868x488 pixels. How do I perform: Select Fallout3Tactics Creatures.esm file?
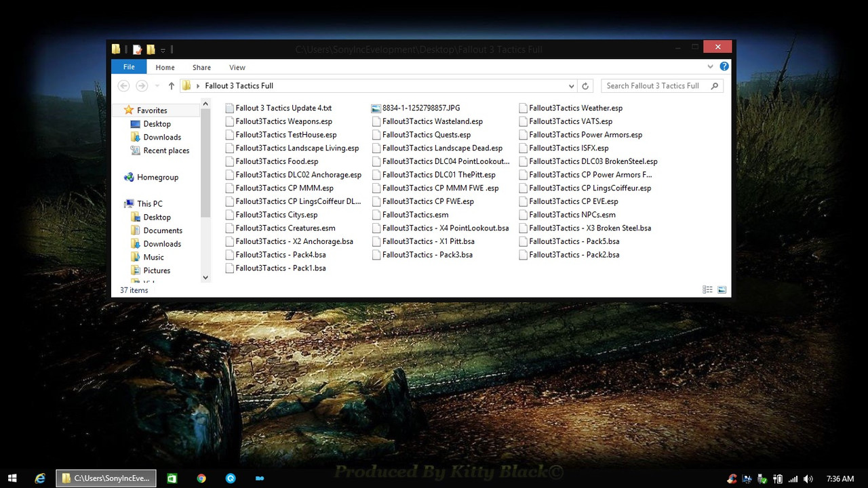pyautogui.click(x=285, y=228)
